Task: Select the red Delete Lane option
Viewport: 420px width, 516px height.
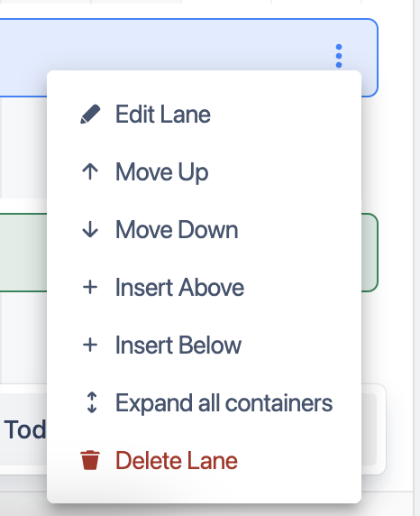Action: (x=204, y=460)
